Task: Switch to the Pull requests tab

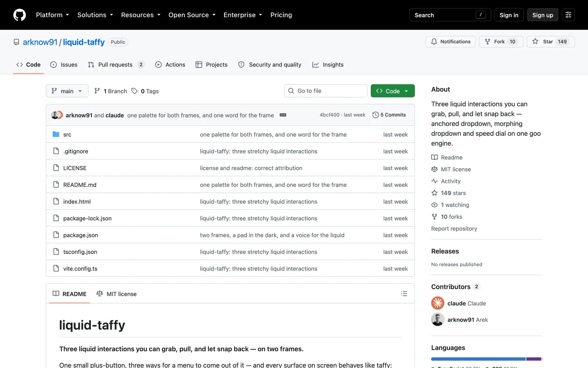Action: pos(116,65)
